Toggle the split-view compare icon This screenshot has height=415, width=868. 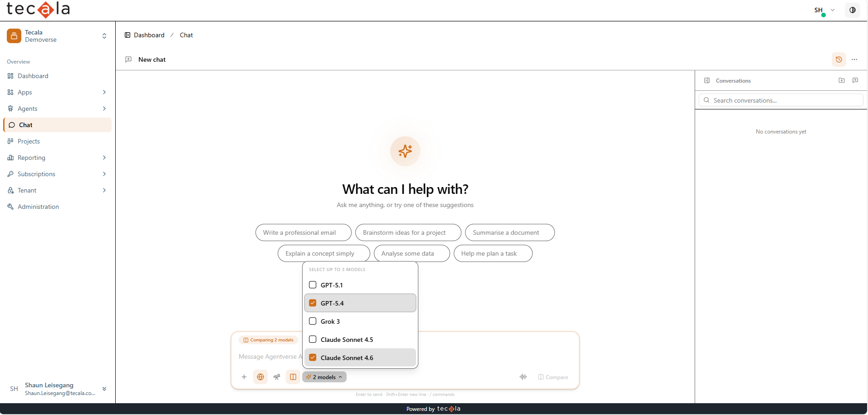[293, 377]
